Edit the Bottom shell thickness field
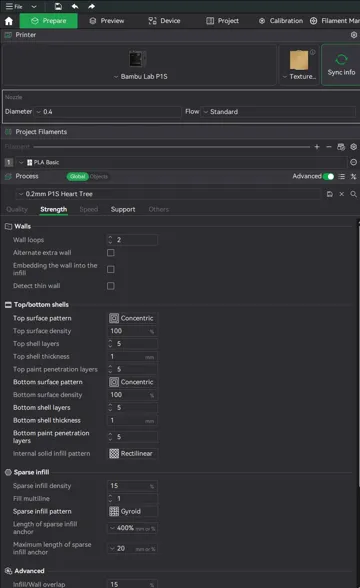 132,420
